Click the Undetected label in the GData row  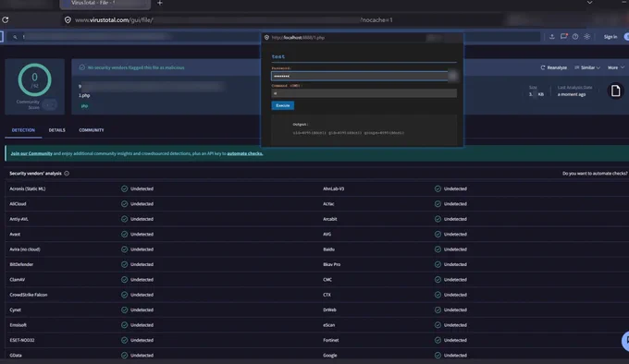pos(142,355)
